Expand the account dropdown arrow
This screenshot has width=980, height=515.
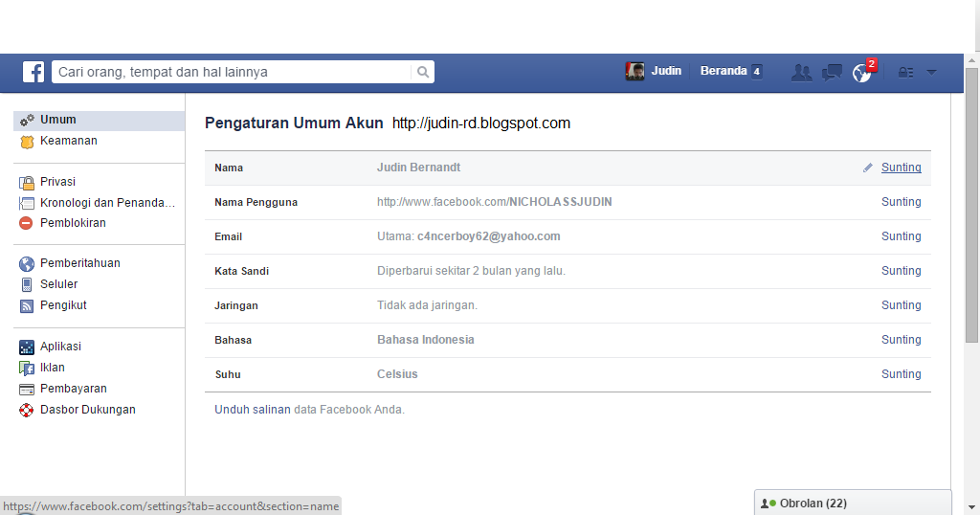[x=931, y=73]
